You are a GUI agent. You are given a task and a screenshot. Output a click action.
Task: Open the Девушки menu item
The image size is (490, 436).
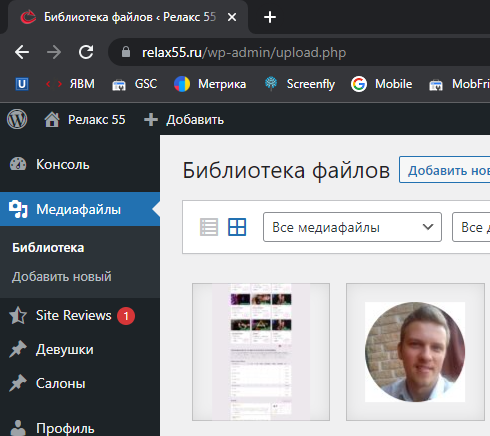pos(65,349)
